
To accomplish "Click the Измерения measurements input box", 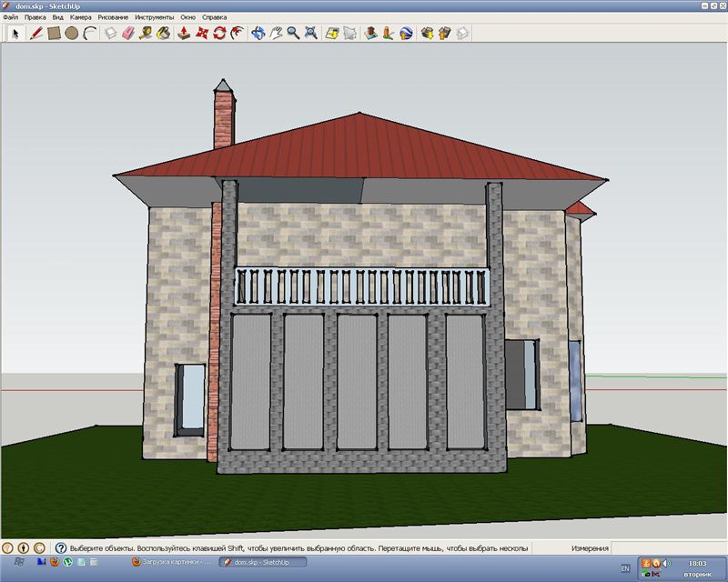I will (x=667, y=548).
